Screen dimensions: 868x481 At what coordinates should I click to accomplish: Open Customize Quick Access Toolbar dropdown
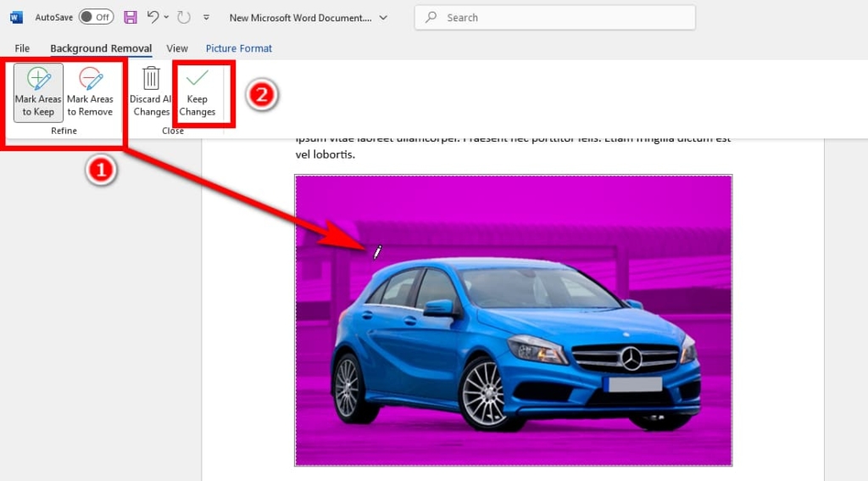[x=206, y=17]
